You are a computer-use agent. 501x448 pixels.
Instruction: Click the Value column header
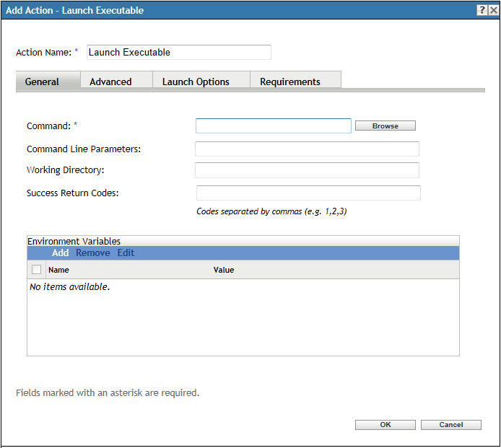[224, 270]
